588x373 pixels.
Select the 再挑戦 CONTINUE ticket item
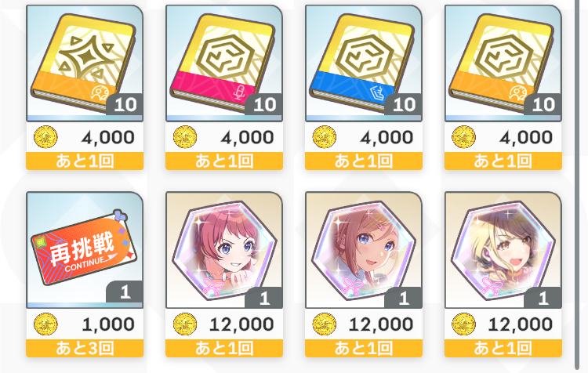[x=85, y=250]
